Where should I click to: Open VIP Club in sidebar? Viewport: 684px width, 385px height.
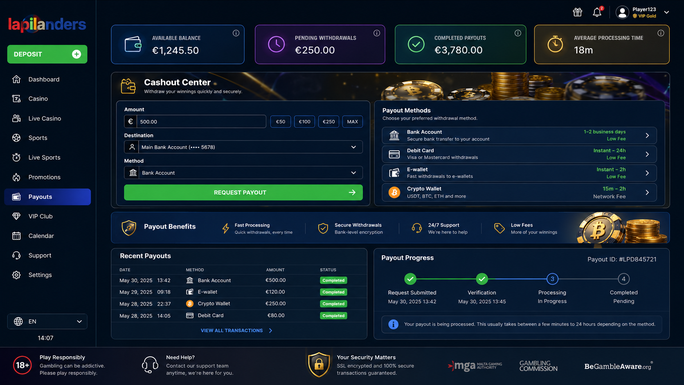pyautogui.click(x=47, y=216)
